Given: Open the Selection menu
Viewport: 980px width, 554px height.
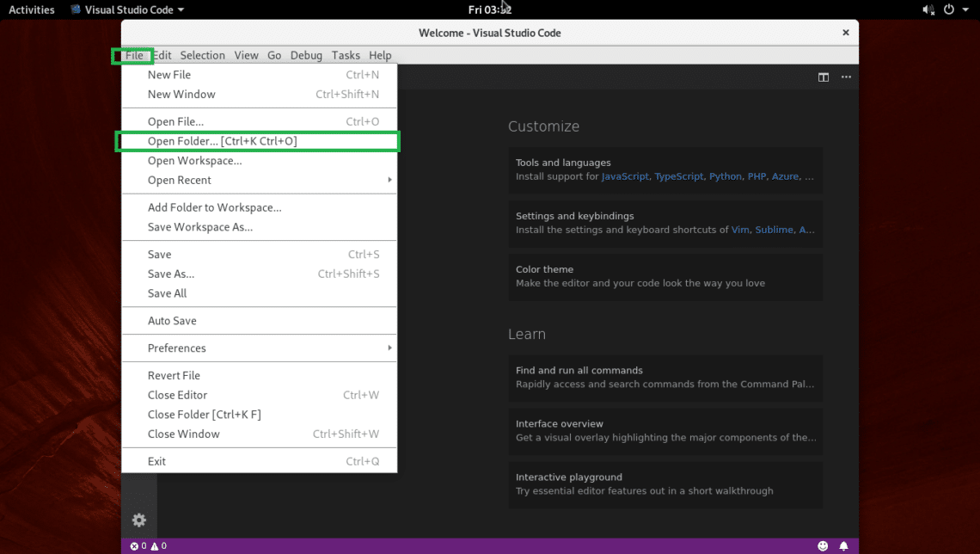Looking at the screenshot, I should (x=202, y=55).
